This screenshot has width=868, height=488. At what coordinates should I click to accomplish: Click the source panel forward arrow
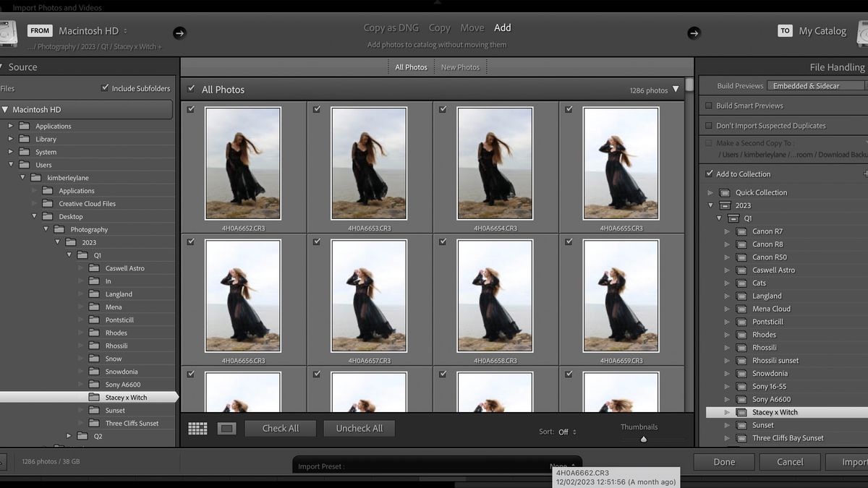[179, 33]
